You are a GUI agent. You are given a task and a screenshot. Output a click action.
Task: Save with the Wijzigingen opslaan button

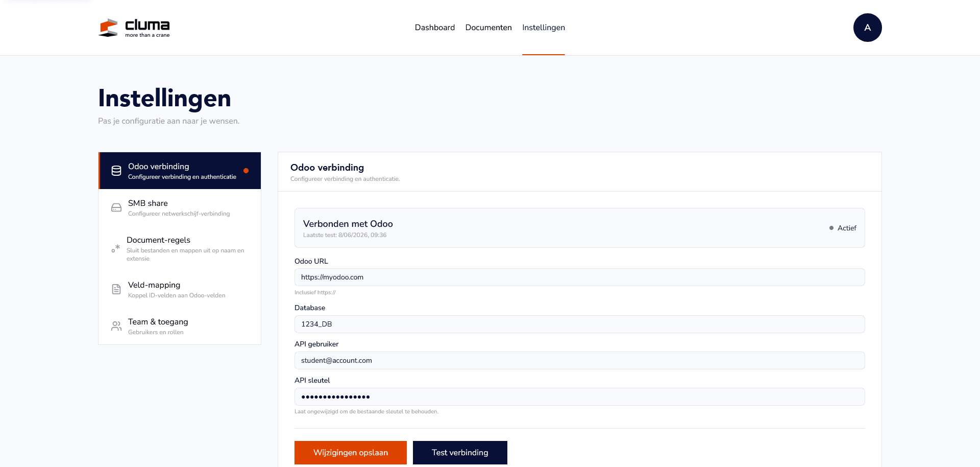pos(351,453)
